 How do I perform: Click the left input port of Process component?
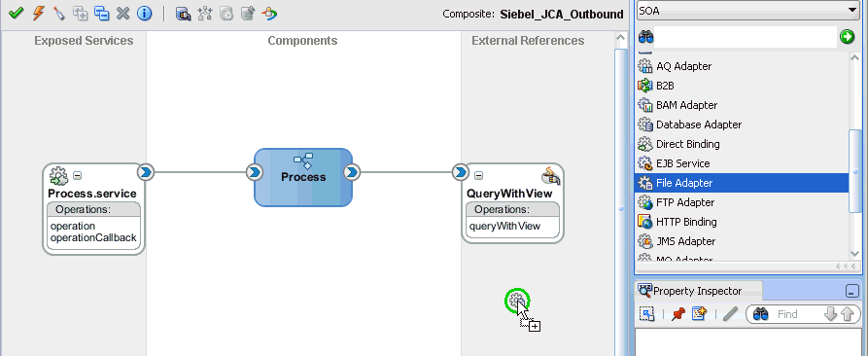pyautogui.click(x=254, y=172)
